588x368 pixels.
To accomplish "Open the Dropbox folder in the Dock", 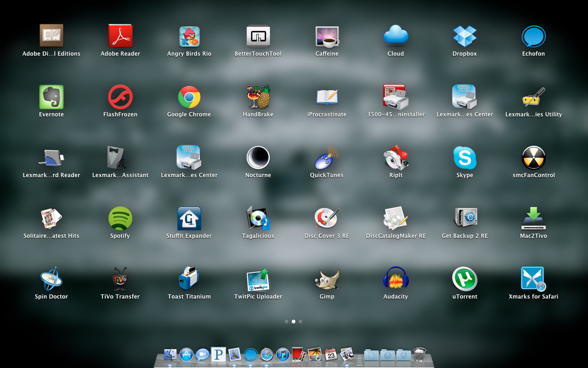I will 404,354.
